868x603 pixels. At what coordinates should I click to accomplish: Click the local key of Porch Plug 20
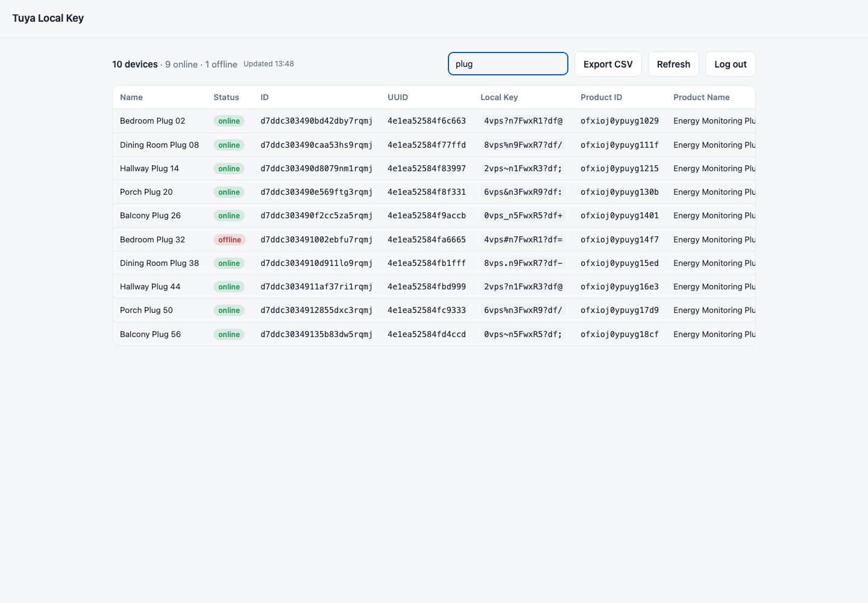point(523,192)
